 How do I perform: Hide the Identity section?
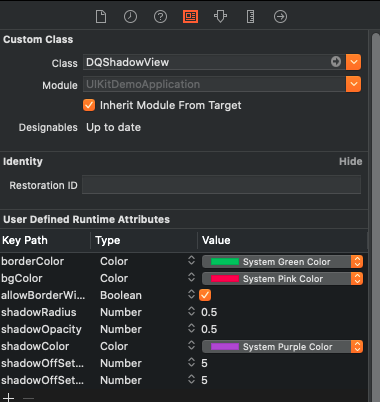(350, 161)
